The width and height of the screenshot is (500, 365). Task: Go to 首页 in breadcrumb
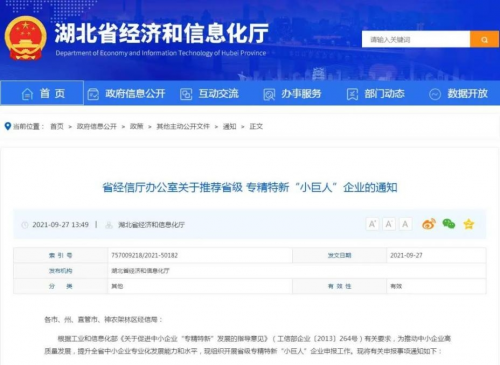click(57, 126)
